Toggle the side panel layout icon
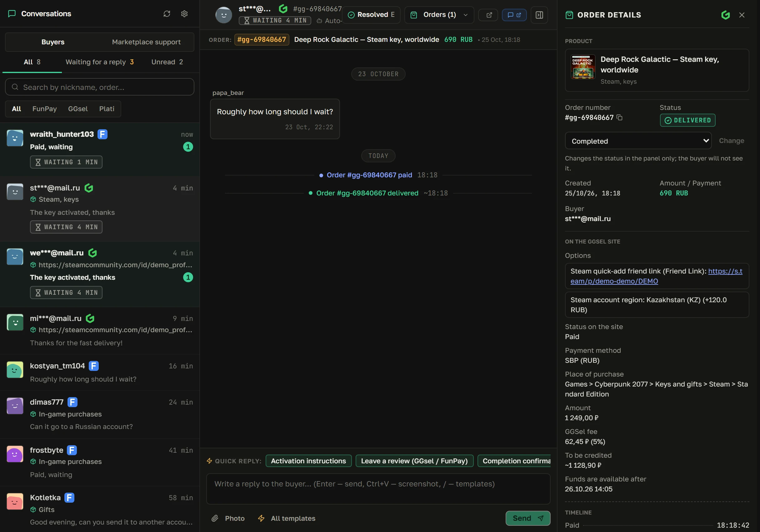 click(539, 15)
